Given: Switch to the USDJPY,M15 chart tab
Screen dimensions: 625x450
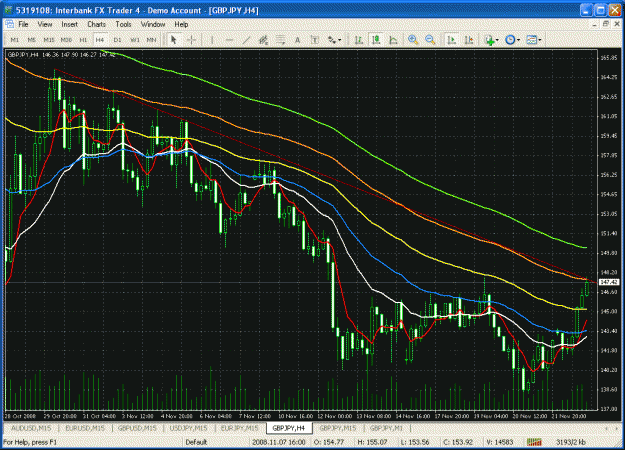Looking at the screenshot, I should [x=189, y=428].
